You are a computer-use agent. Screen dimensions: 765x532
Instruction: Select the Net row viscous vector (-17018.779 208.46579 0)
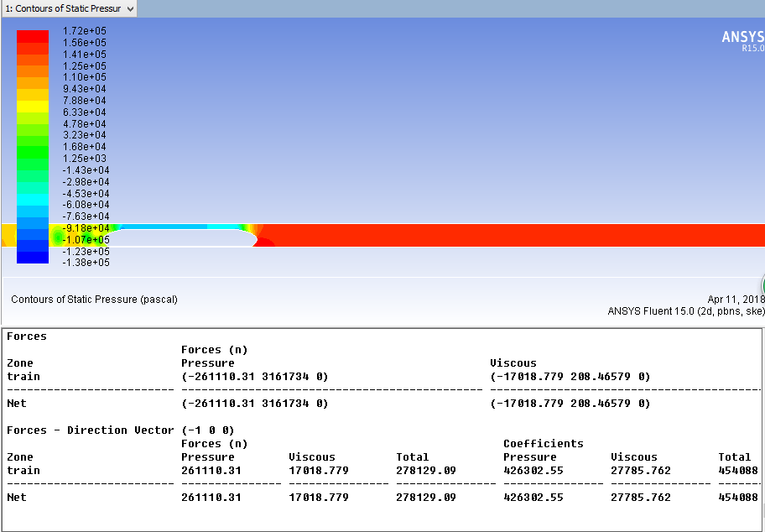(x=570, y=404)
